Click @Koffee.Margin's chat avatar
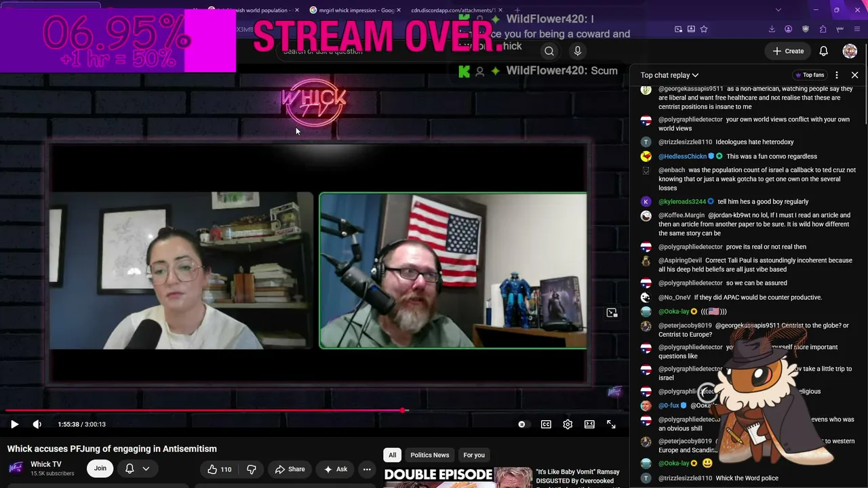This screenshot has width=868, height=488. tap(646, 216)
